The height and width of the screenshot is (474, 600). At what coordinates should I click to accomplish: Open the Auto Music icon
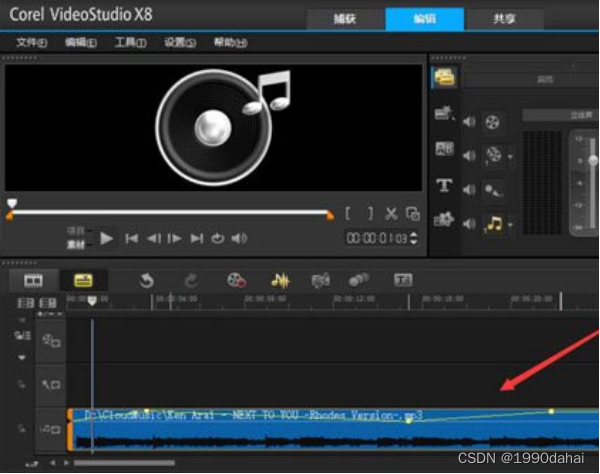321,280
